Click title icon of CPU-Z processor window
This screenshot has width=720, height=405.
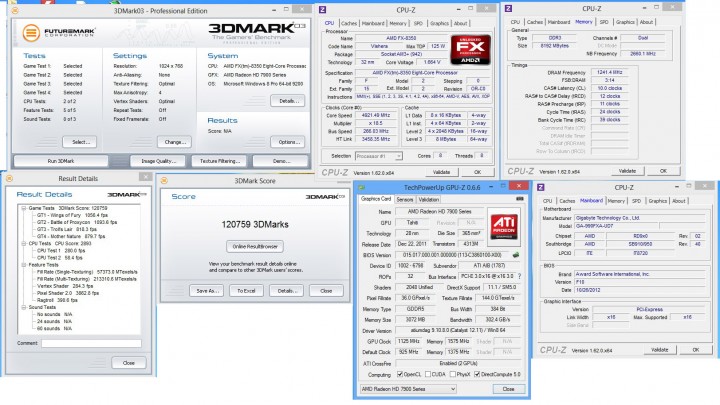(x=323, y=9)
